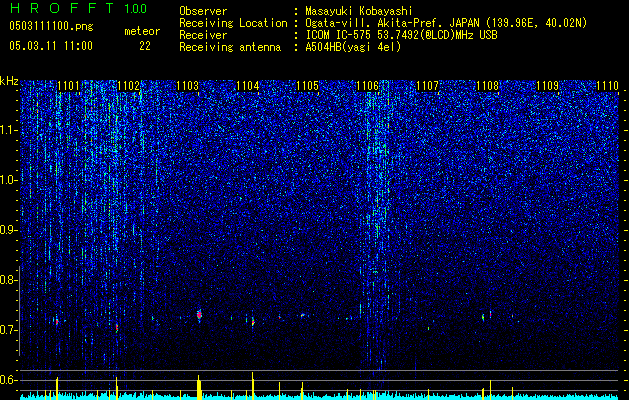Click the 1104 time marker
Screen dimensions: 629x400
click(248, 86)
